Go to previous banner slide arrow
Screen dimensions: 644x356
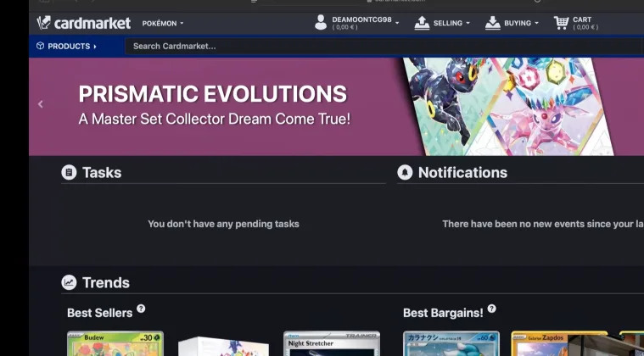tap(40, 104)
